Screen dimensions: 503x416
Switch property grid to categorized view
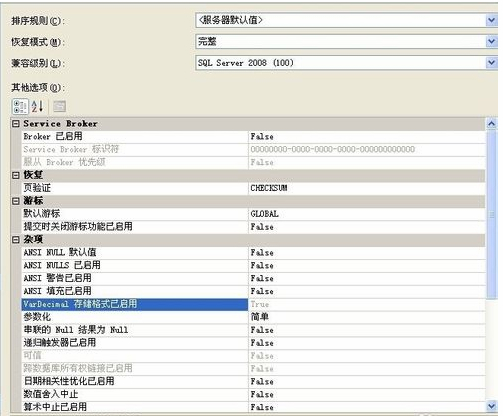[x=20, y=107]
